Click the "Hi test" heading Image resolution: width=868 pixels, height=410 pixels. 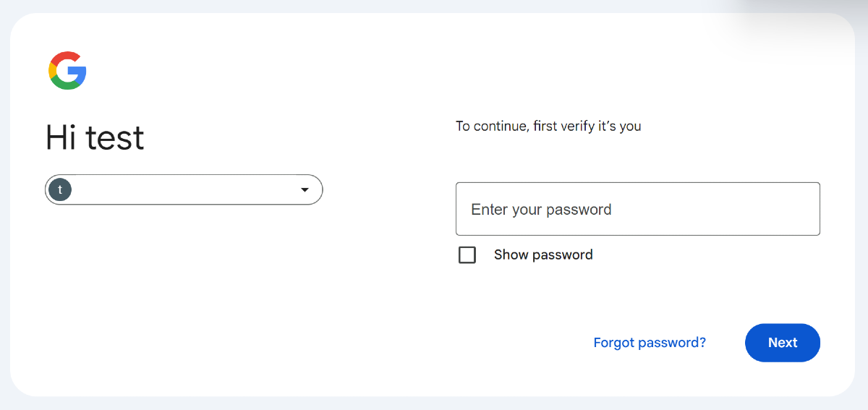tap(95, 137)
